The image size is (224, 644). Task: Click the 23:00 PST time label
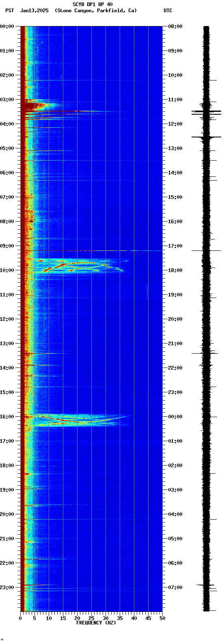pos(7,587)
